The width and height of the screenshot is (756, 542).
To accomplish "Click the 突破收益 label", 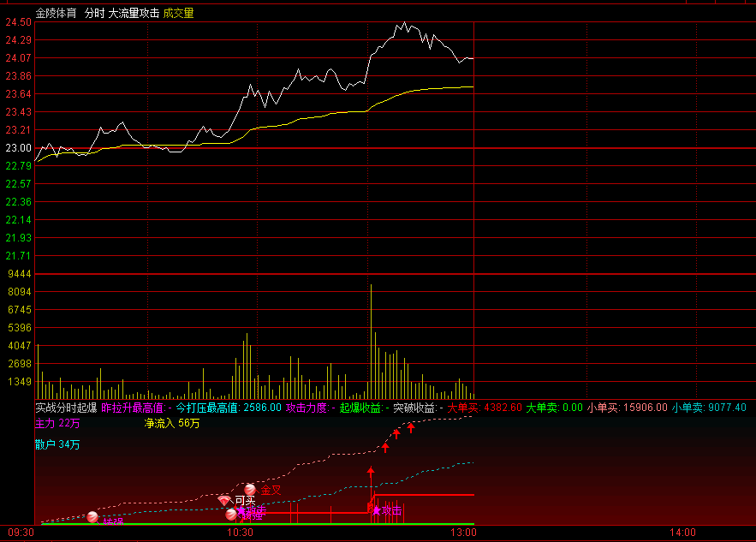I will pyautogui.click(x=414, y=408).
